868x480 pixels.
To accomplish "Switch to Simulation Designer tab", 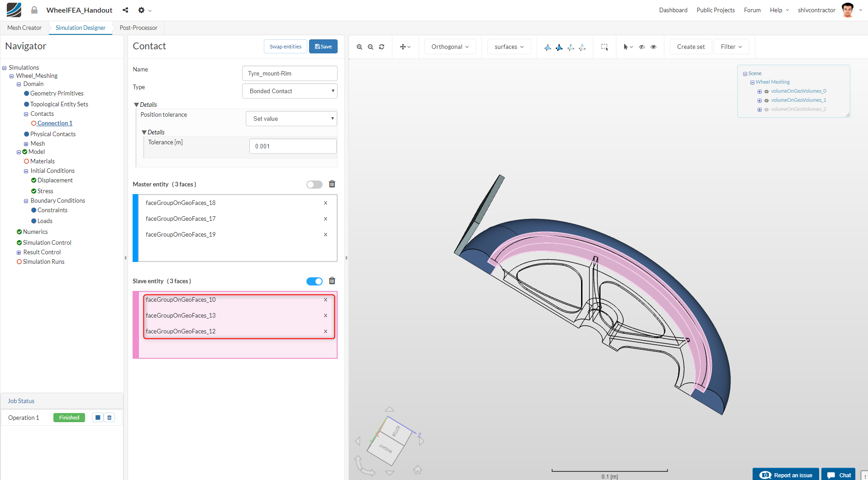I will click(81, 28).
